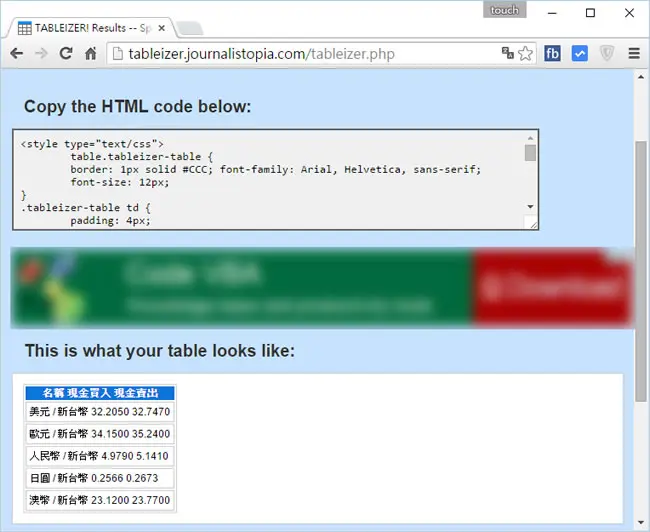Go back to the previous page

pyautogui.click(x=17, y=53)
